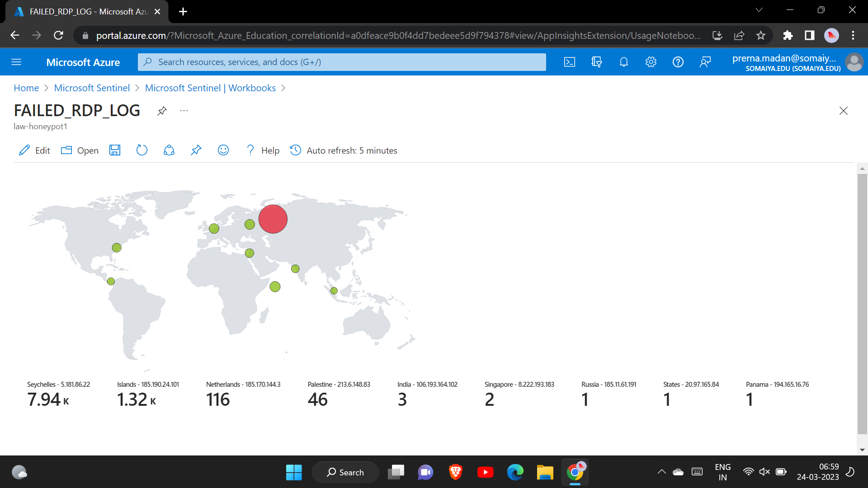Open Cloud Shell from the top bar
This screenshot has height=488, width=868.
coord(570,62)
